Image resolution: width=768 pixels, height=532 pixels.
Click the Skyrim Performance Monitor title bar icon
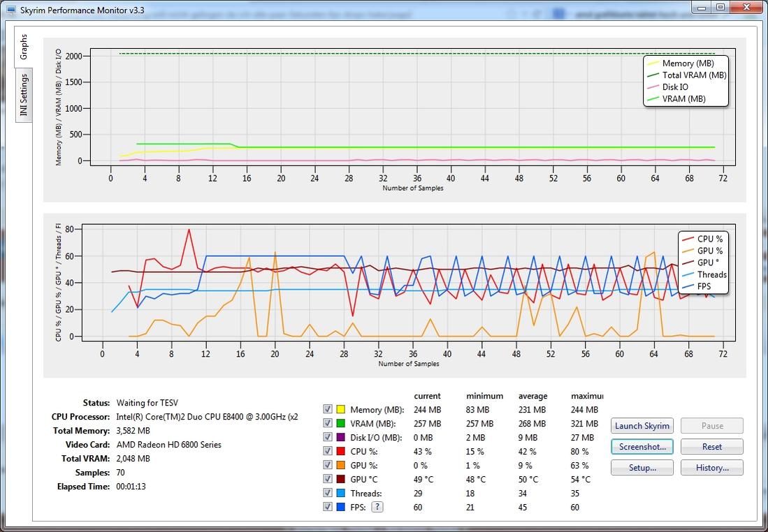10,8
